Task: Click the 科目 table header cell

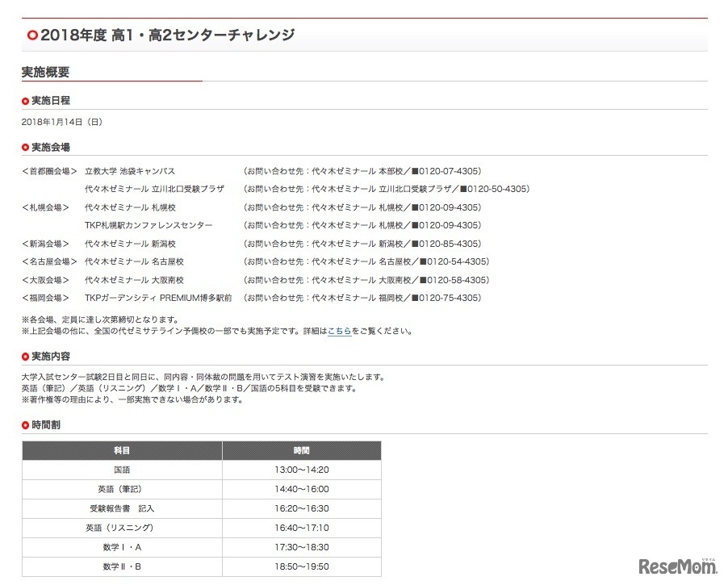Action: [x=123, y=450]
